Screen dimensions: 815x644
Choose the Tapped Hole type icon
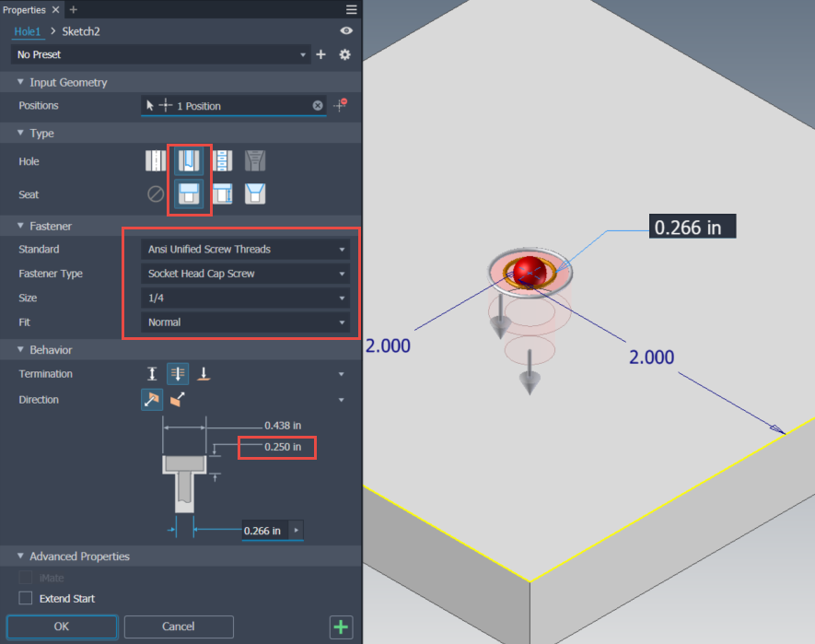point(222,161)
